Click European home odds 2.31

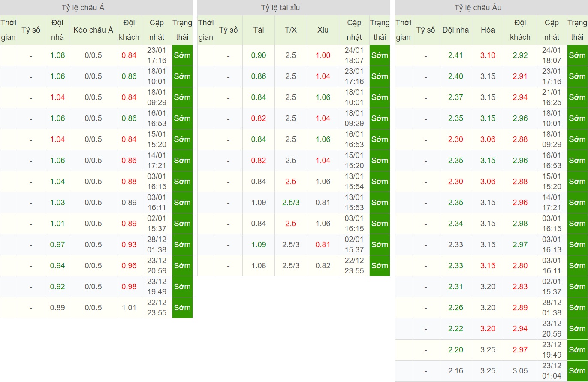point(456,287)
